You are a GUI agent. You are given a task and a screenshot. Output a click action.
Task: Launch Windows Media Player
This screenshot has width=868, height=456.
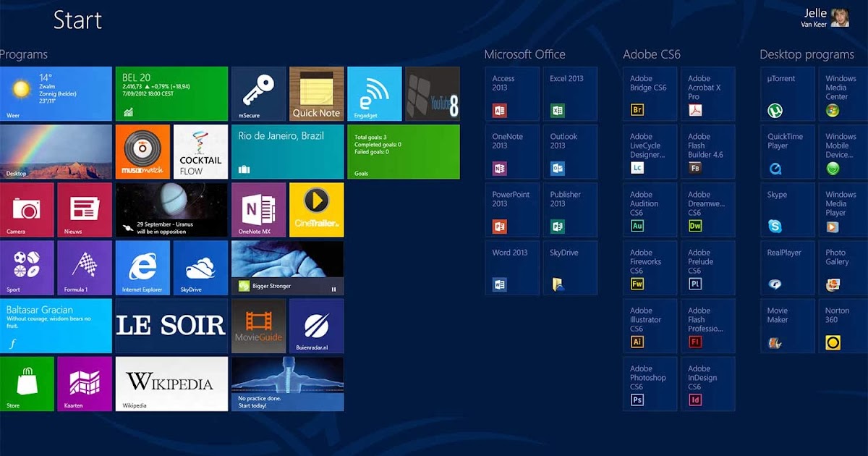[843, 210]
